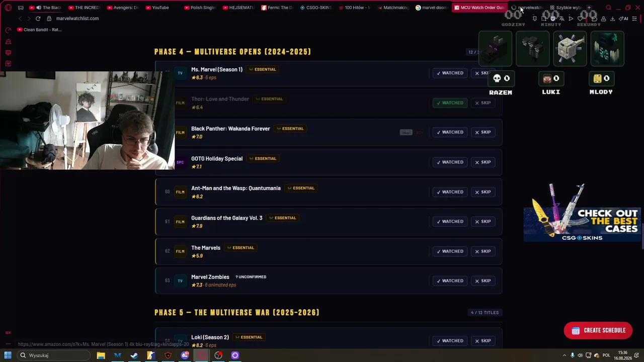Mark Black Panther: Wakanda Forever as watched

coord(450,132)
